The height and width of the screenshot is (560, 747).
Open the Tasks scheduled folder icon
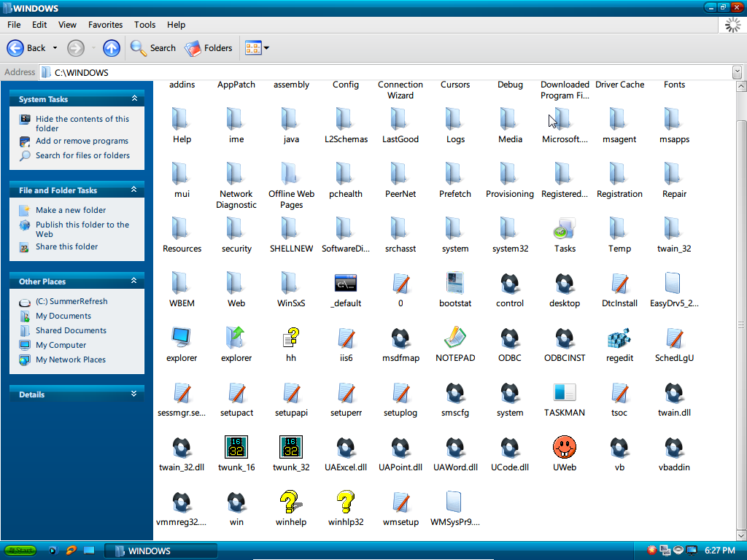click(x=565, y=228)
